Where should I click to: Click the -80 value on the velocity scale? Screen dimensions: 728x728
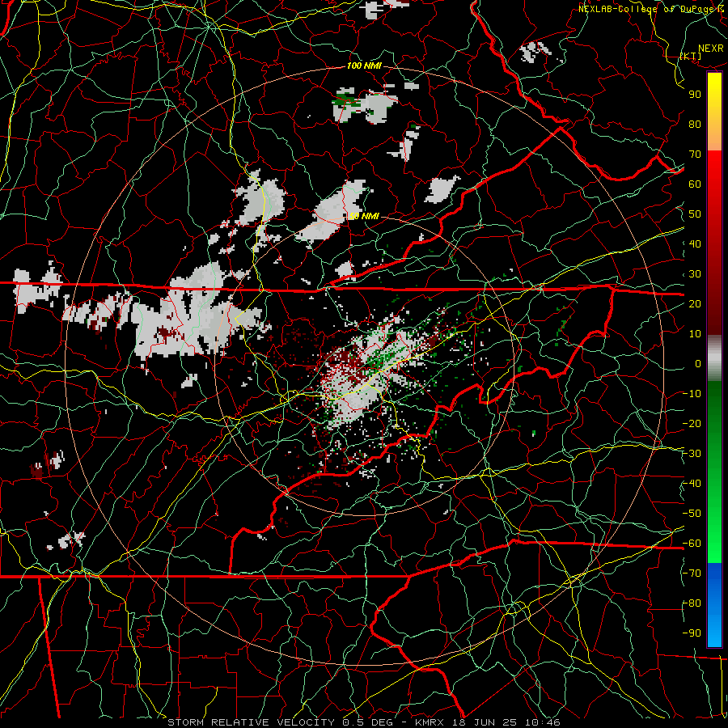pos(692,603)
